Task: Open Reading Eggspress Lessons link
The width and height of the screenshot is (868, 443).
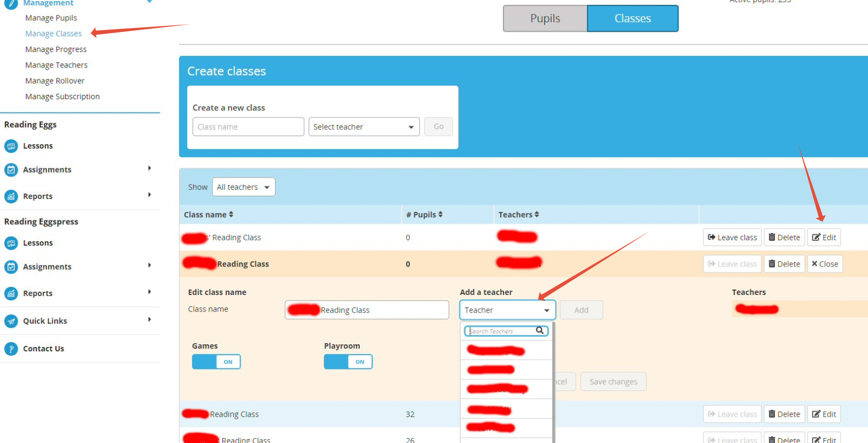Action: (38, 243)
